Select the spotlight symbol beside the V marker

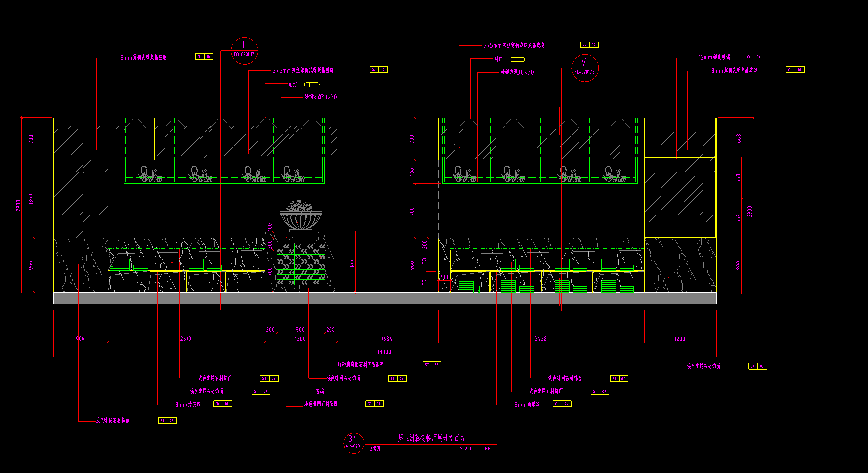pos(517,60)
